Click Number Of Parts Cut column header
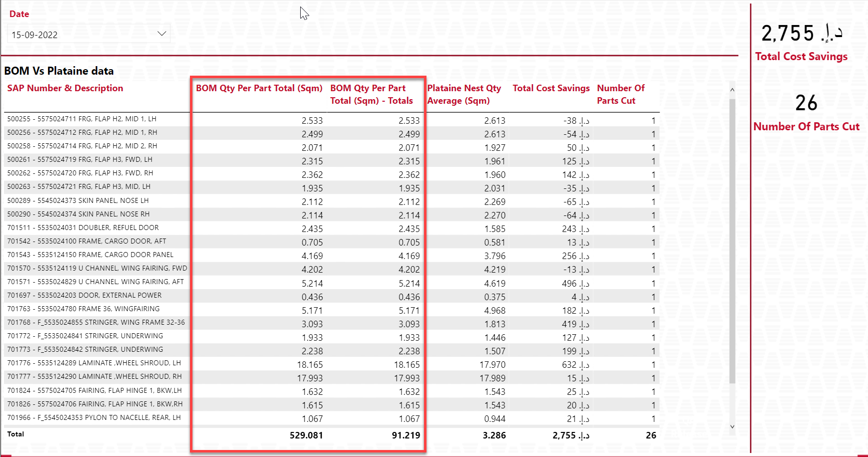 pyautogui.click(x=620, y=94)
